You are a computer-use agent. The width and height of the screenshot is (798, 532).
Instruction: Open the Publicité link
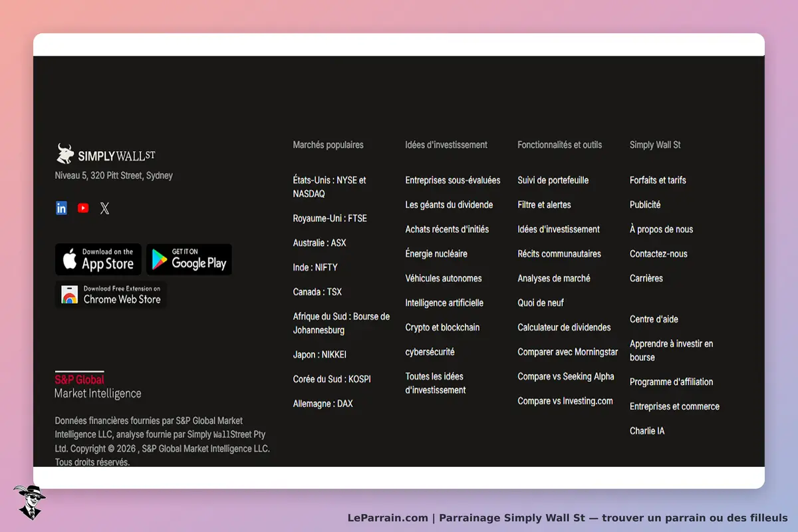tap(645, 205)
